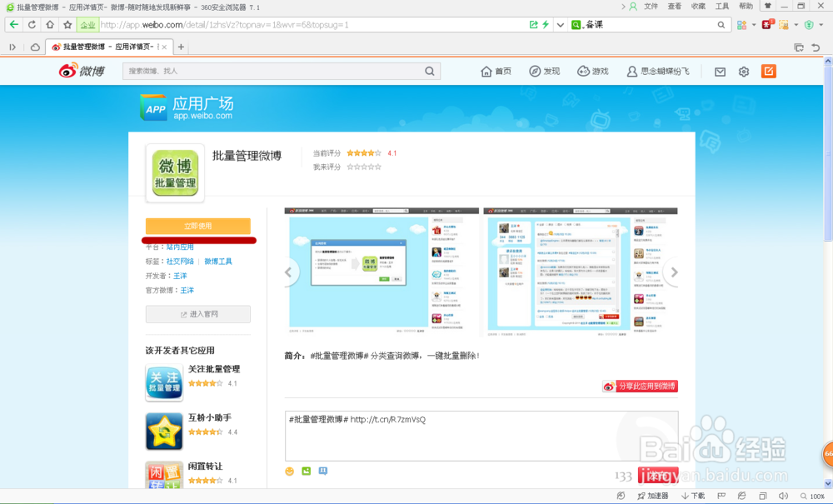Screen dimensions: 833x504
Task: Click the Weibo search input field
Action: [x=273, y=71]
